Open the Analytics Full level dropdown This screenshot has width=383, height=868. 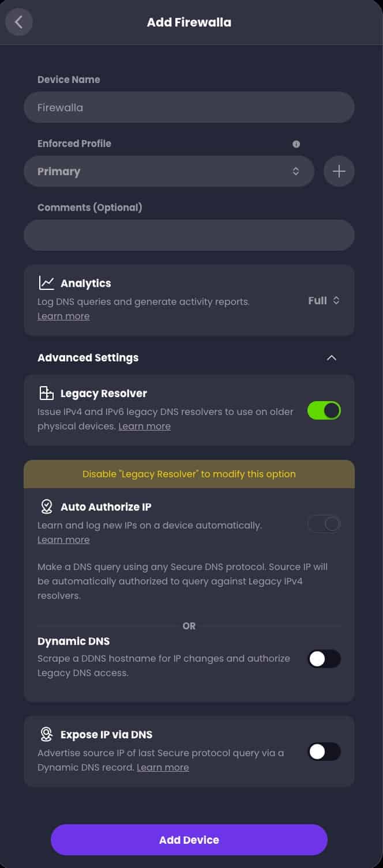pos(324,300)
